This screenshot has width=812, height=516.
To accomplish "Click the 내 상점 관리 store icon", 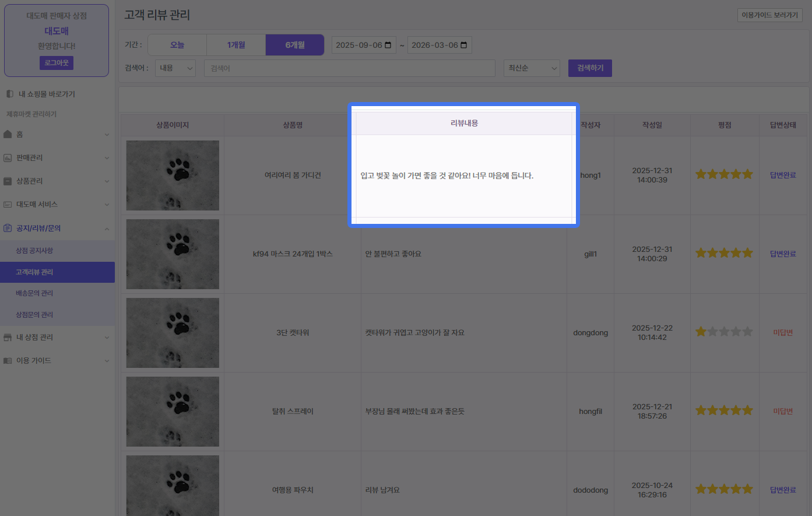I will 8,338.
